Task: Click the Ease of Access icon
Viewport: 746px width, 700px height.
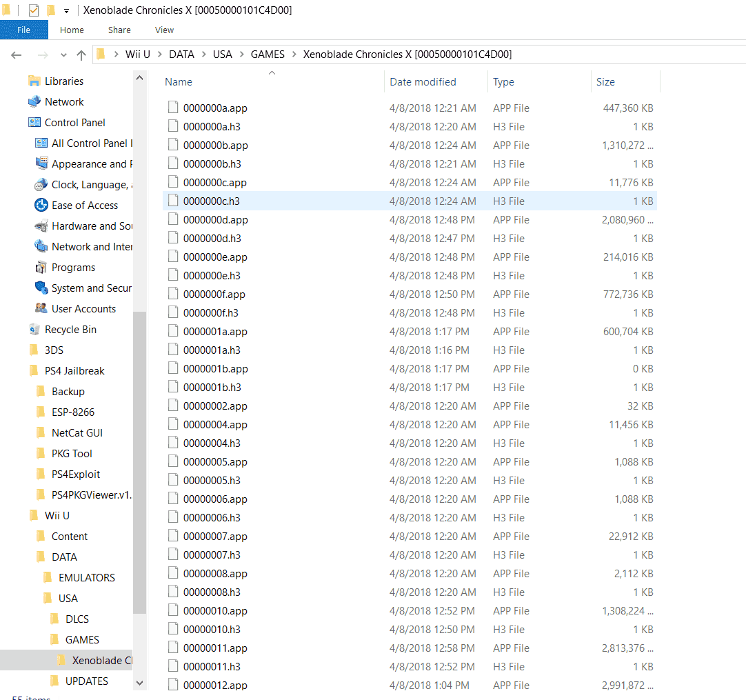Action: tap(41, 205)
